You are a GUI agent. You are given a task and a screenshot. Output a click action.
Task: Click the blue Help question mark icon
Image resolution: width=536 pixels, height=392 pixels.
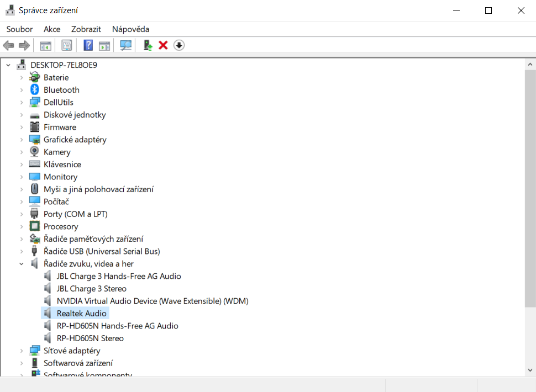(x=88, y=45)
